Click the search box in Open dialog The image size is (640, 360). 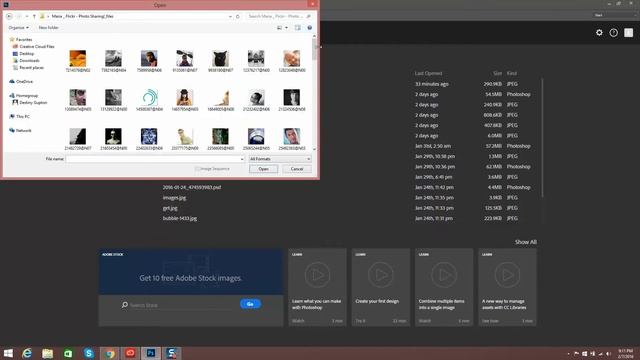[280, 16]
